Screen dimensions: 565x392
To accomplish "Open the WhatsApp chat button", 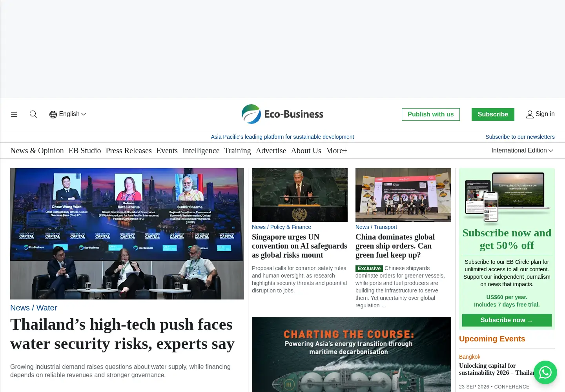I will 545,372.
